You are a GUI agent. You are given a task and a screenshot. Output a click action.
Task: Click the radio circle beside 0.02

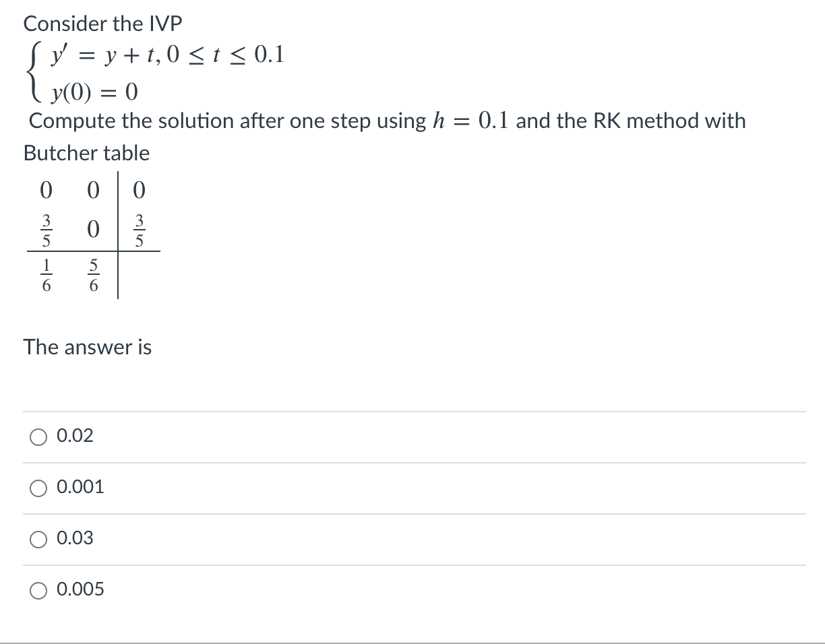38,437
